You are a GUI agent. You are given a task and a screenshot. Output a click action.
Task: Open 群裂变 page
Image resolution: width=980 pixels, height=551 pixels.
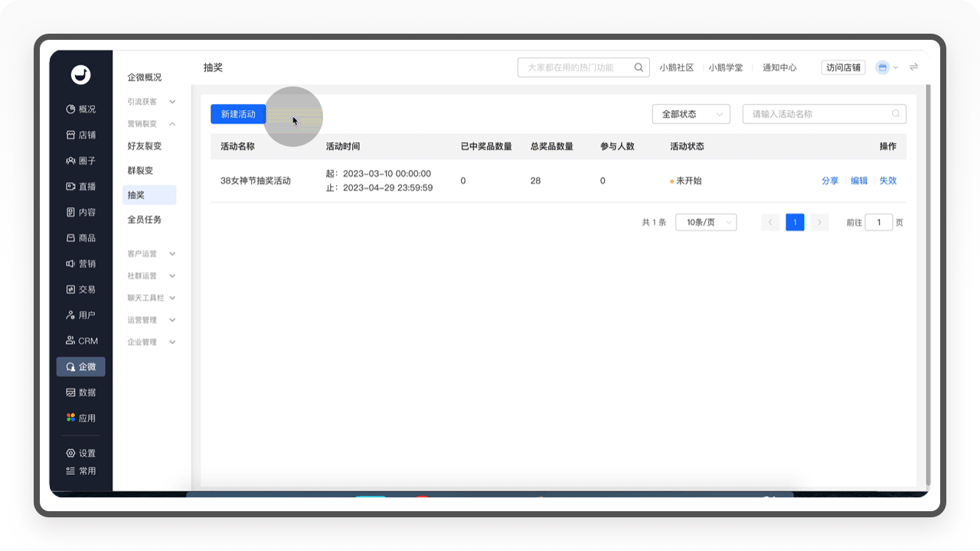click(140, 170)
